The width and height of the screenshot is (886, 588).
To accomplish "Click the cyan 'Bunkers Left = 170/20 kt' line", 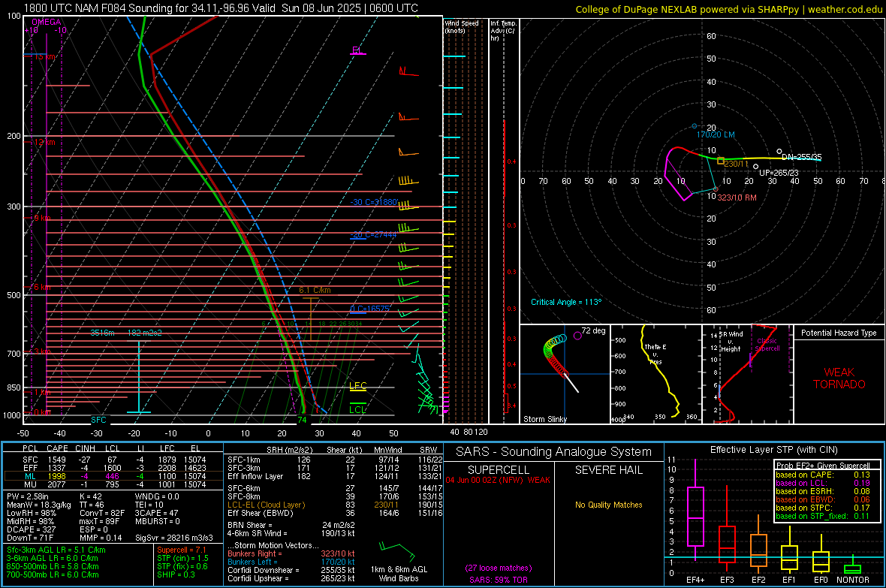I will pos(291,562).
